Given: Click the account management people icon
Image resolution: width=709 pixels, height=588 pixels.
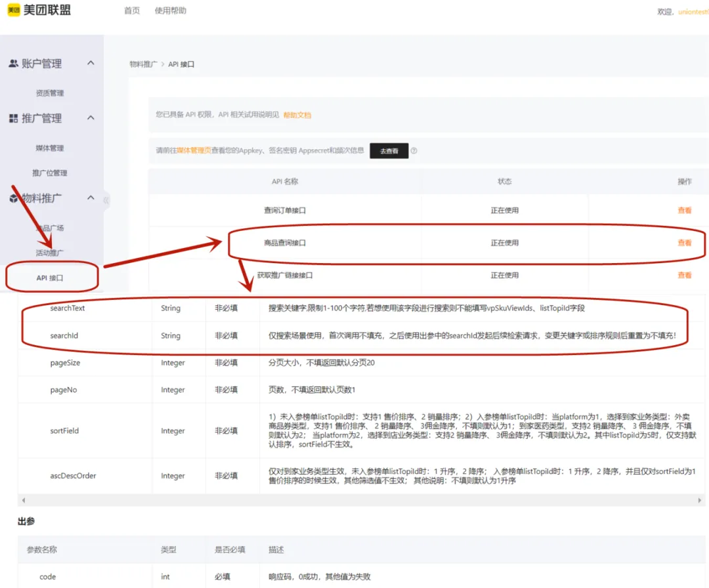Looking at the screenshot, I should (x=14, y=63).
